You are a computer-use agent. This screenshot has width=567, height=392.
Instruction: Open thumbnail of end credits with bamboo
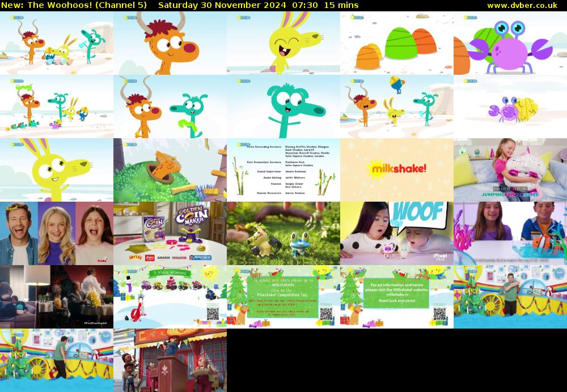tap(283, 170)
